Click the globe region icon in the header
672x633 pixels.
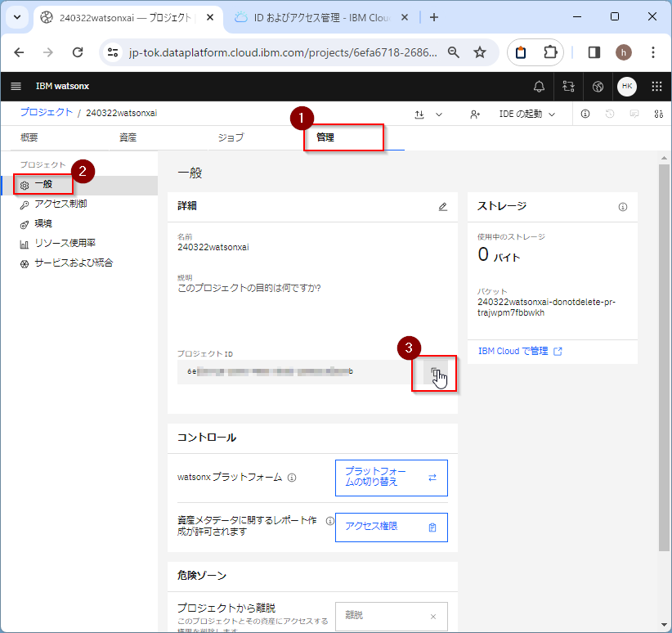(598, 86)
